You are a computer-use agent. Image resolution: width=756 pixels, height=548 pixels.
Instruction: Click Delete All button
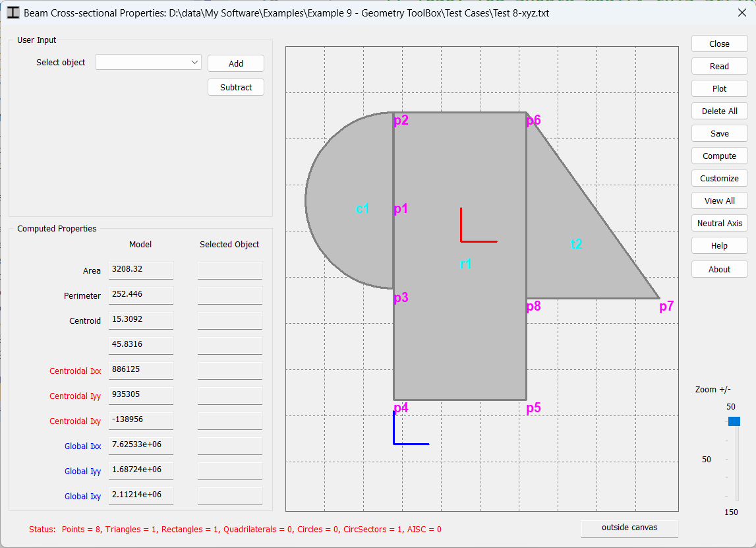pos(719,111)
